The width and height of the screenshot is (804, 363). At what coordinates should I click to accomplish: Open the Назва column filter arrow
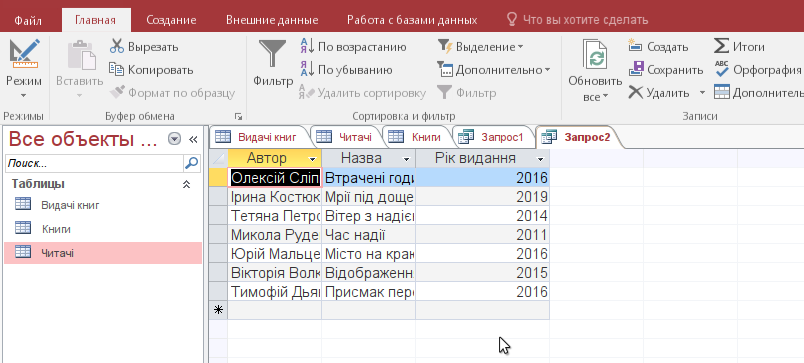click(407, 158)
